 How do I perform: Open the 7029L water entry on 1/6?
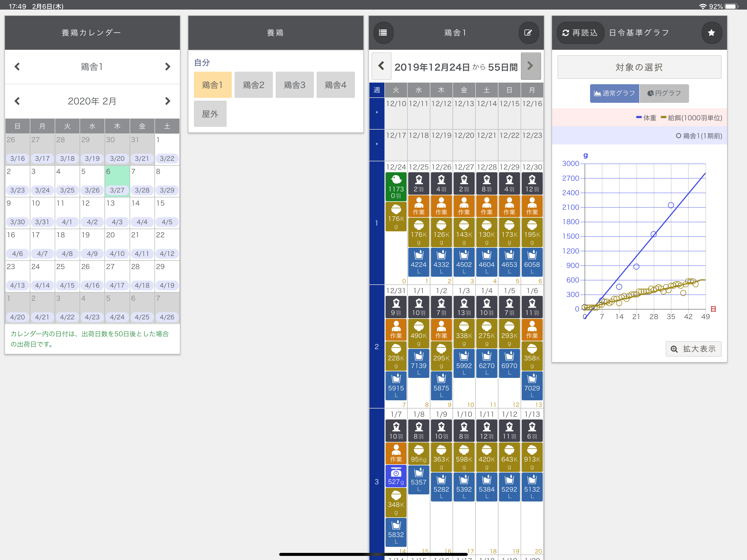click(532, 386)
